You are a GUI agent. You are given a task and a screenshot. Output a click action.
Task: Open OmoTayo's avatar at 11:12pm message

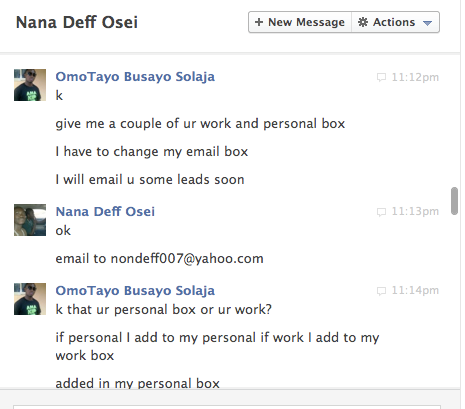(x=30, y=85)
